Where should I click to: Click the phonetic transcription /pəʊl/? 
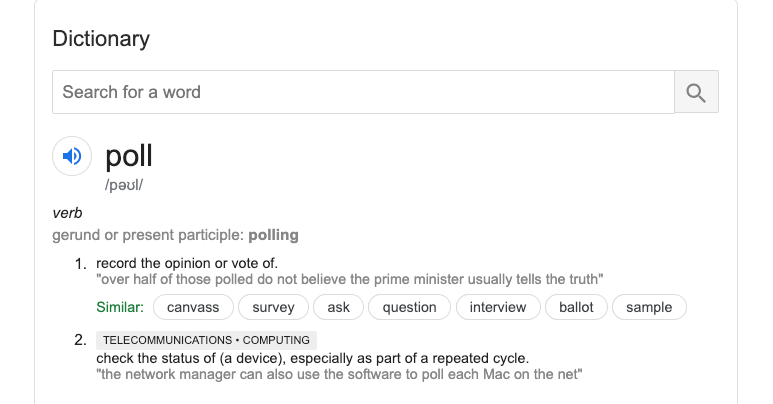[124, 185]
